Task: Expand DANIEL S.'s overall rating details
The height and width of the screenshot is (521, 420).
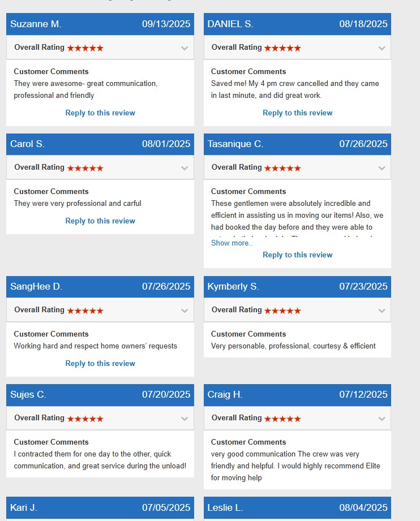Action: [x=382, y=48]
